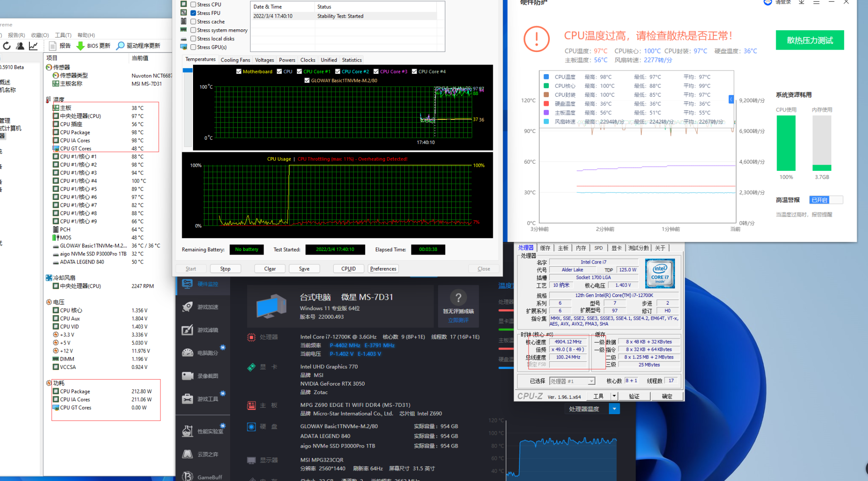Click the Intel Core i7 logo in CPU-Z
The width and height of the screenshot is (868, 481).
tap(660, 274)
